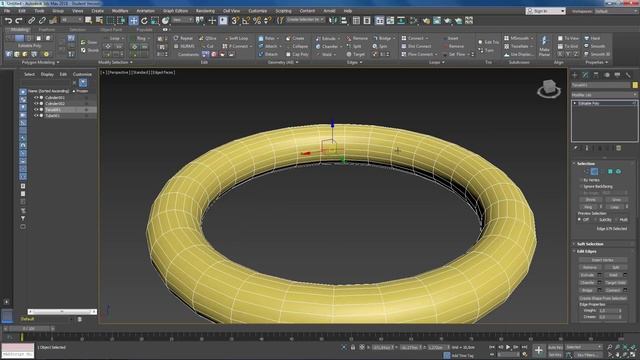Click the Cut tool in ribbon
Image resolution: width=640 pixels, height=360 pixels.
tap(207, 46)
